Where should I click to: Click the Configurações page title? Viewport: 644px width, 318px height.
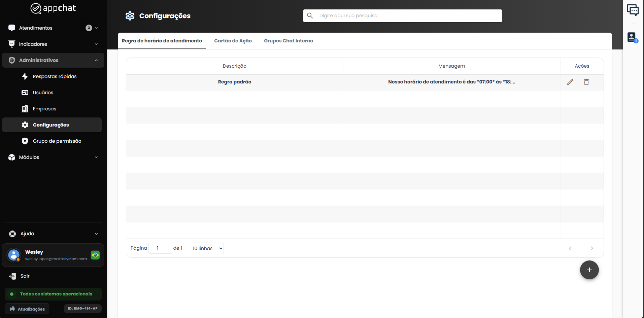pos(165,16)
